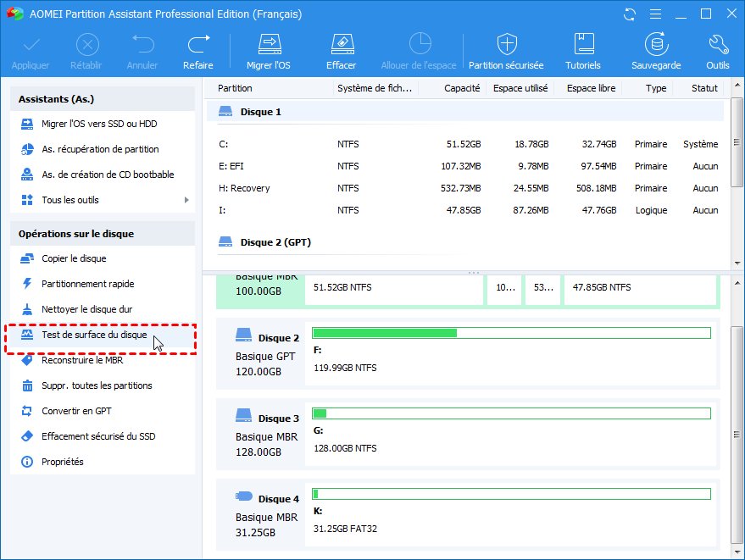Select Convertir en GPT
The image size is (745, 560).
[103, 411]
